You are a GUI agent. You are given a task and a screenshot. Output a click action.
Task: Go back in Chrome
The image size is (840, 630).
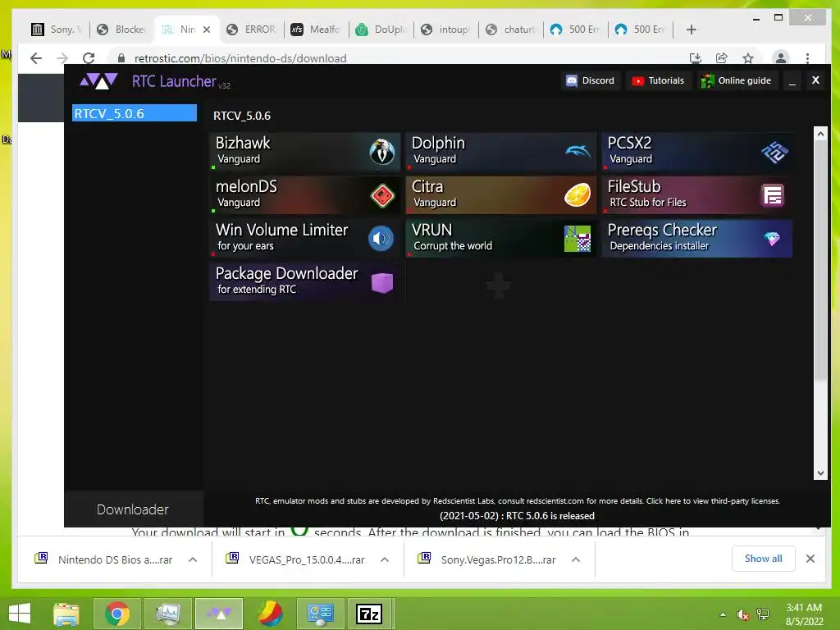tap(36, 58)
